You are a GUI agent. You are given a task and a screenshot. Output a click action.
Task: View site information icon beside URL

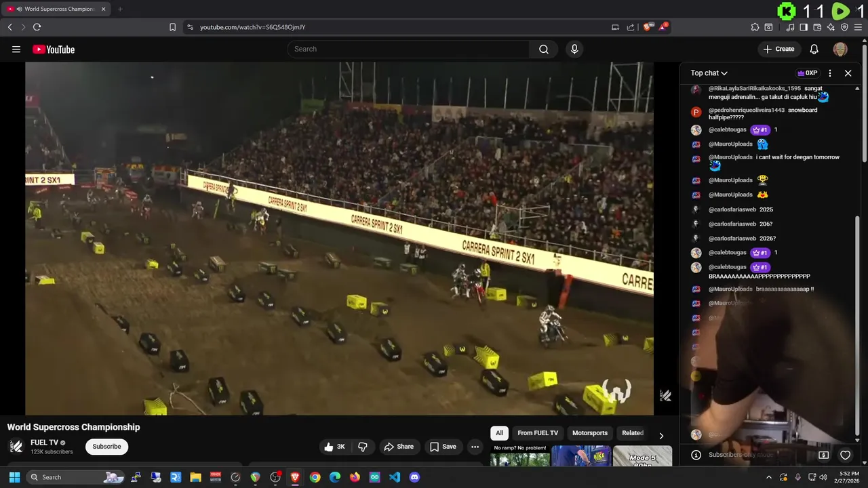(190, 27)
